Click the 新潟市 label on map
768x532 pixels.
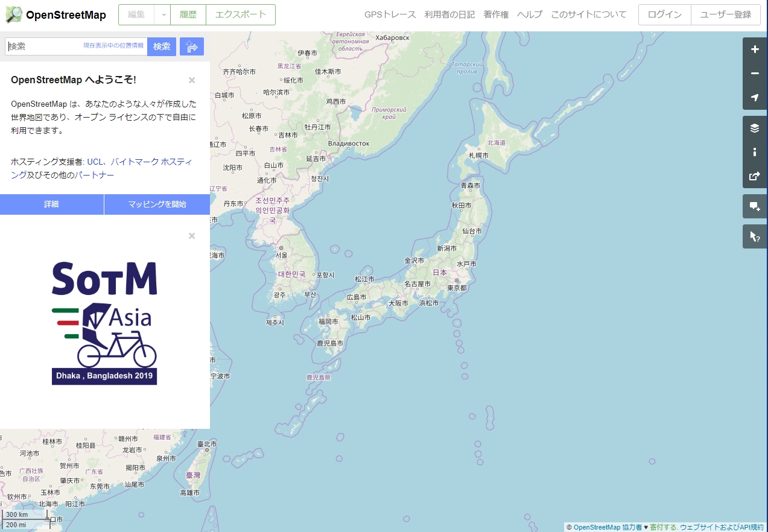(x=447, y=249)
